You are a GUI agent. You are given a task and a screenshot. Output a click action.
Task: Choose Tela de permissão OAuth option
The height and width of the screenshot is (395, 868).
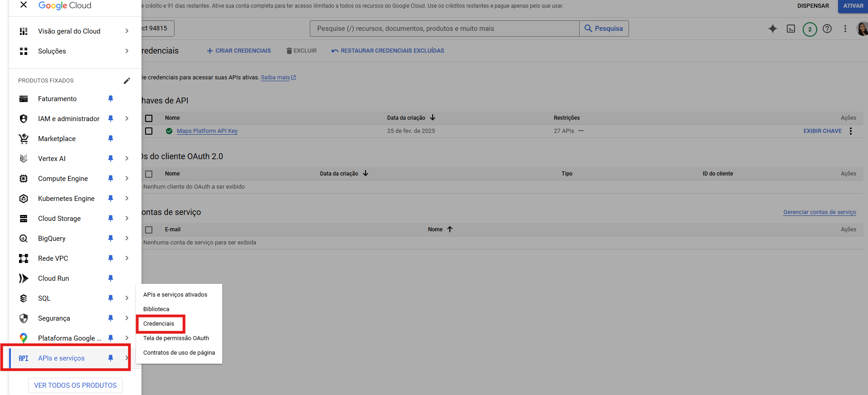176,338
